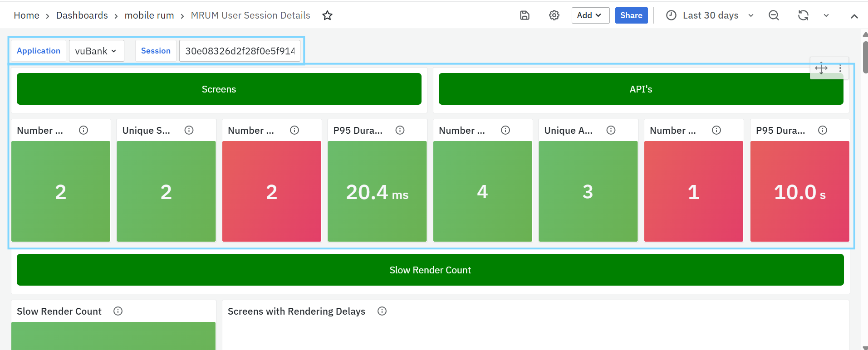Click the panel move handle icon
The image size is (868, 350).
(821, 68)
